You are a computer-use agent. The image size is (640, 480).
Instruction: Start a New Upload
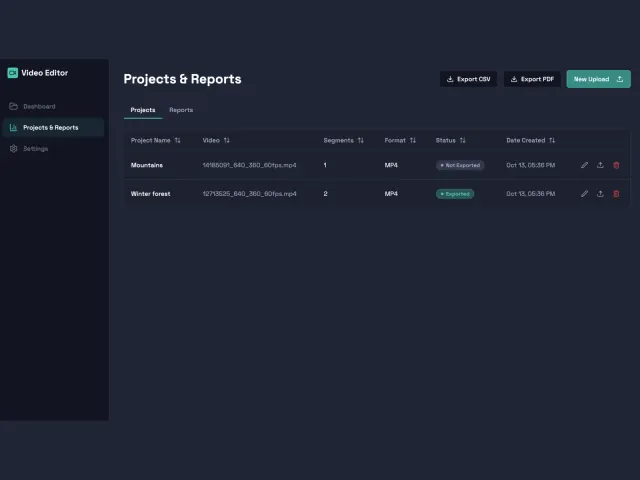(598, 79)
